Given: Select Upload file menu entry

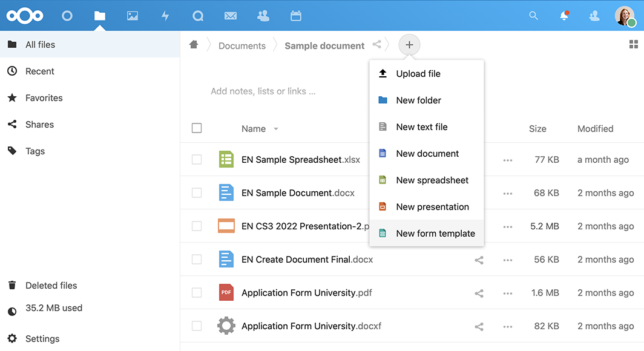Looking at the screenshot, I should tap(418, 74).
